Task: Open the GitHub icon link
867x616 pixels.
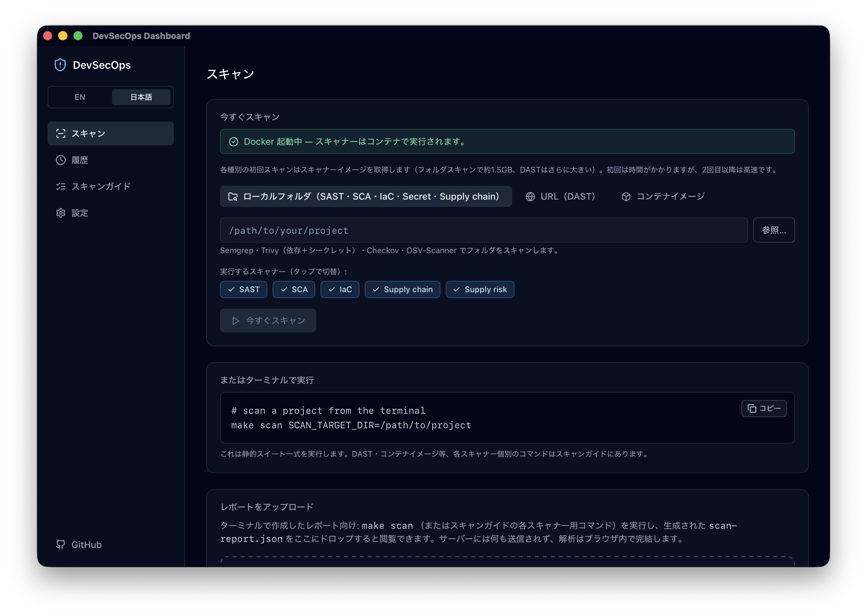Action: [61, 545]
